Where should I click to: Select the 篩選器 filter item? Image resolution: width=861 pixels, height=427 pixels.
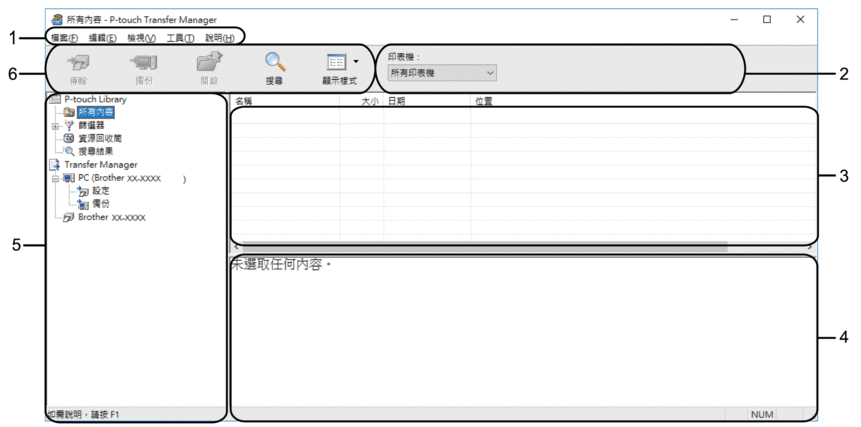(91, 126)
